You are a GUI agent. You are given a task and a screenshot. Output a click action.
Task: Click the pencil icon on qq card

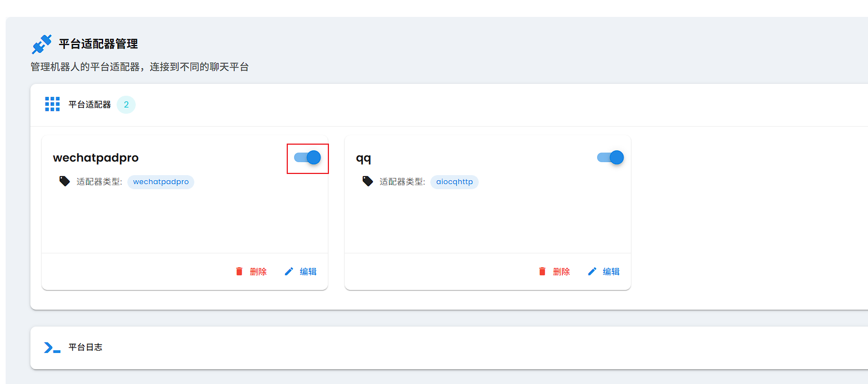coord(592,271)
